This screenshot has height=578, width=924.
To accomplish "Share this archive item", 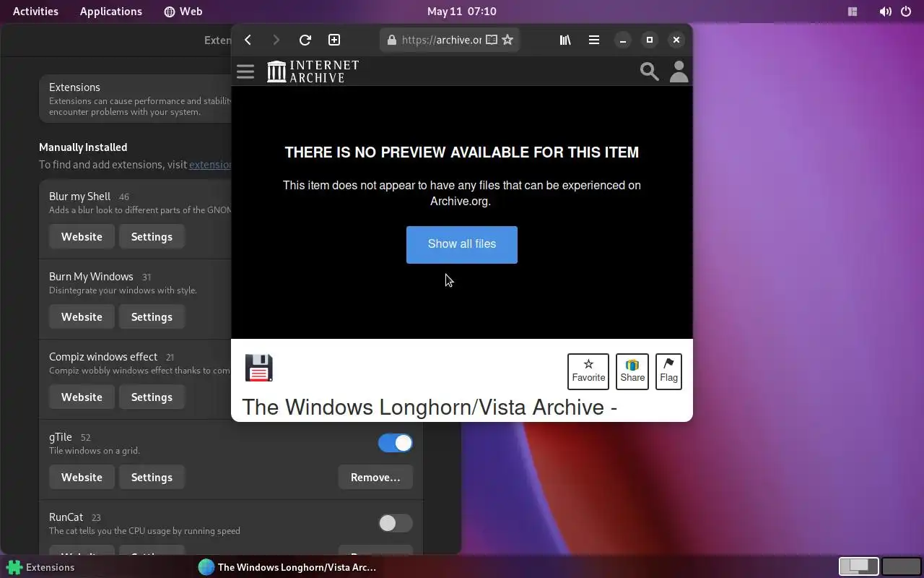I will coord(632,371).
